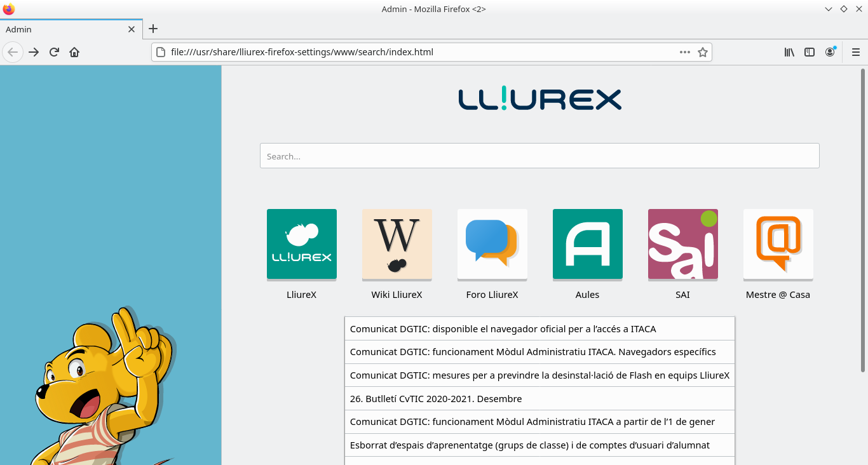Screen dimensions: 868x465
Task: Open the page actions three-dot menu
Action: (685, 52)
